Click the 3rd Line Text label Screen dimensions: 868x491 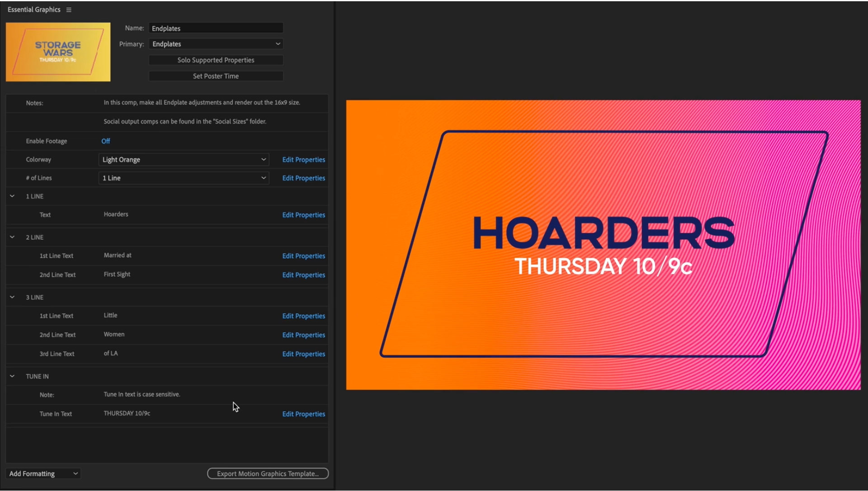[x=57, y=354]
